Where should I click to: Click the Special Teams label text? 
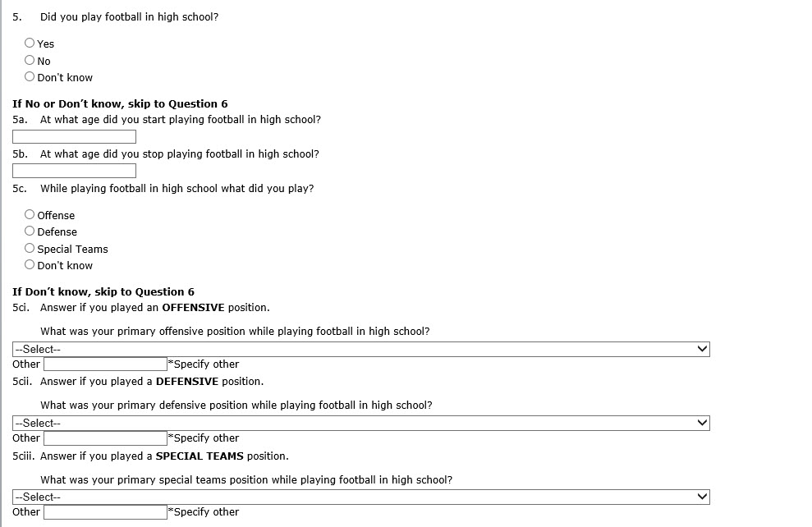72,250
